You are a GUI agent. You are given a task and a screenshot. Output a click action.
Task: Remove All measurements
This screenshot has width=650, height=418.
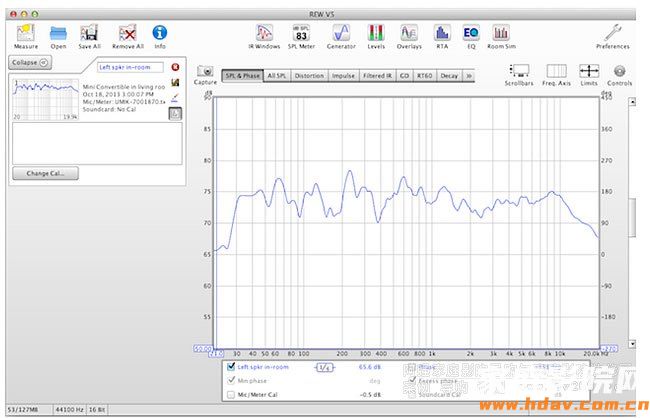[128, 36]
